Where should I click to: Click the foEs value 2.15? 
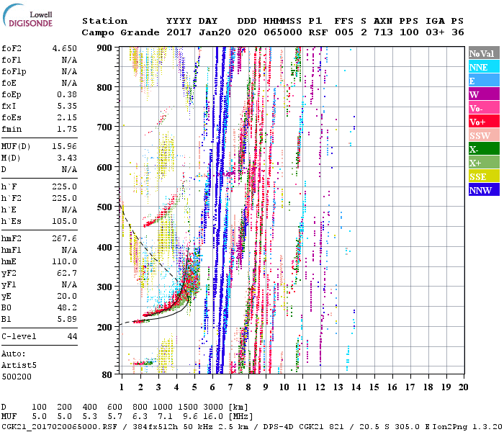pos(67,117)
